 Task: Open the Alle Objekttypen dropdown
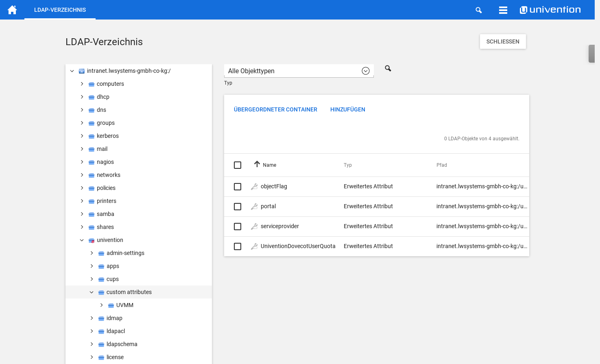point(299,71)
